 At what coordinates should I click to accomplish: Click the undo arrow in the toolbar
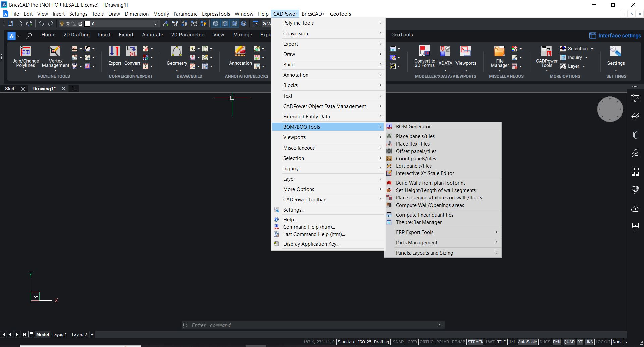41,24
